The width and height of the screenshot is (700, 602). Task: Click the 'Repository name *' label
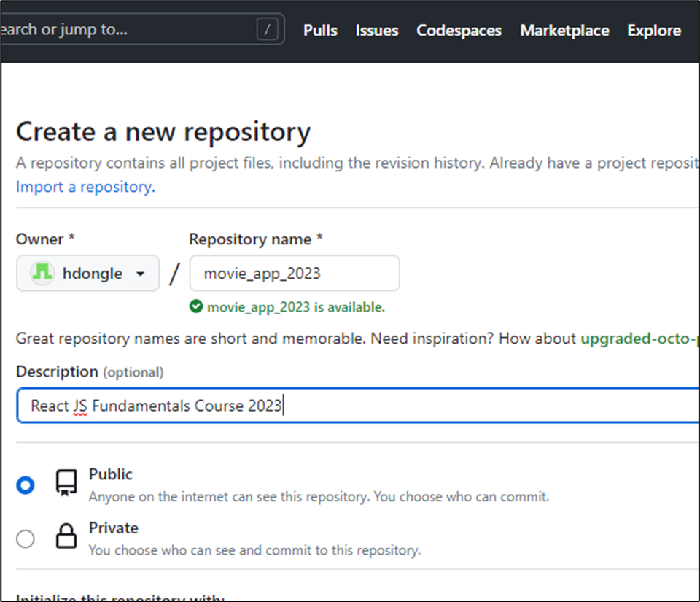(256, 239)
